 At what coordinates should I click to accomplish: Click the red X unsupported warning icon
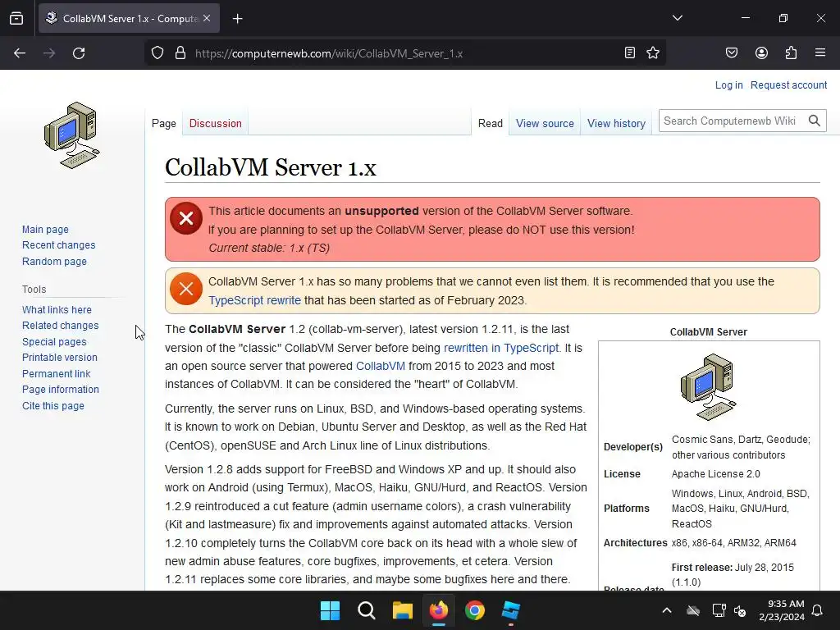click(x=186, y=218)
